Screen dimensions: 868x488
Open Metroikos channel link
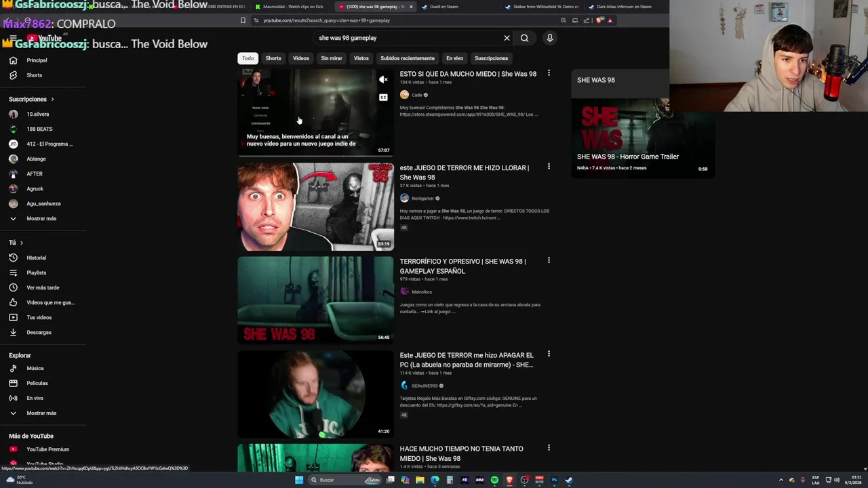point(421,292)
